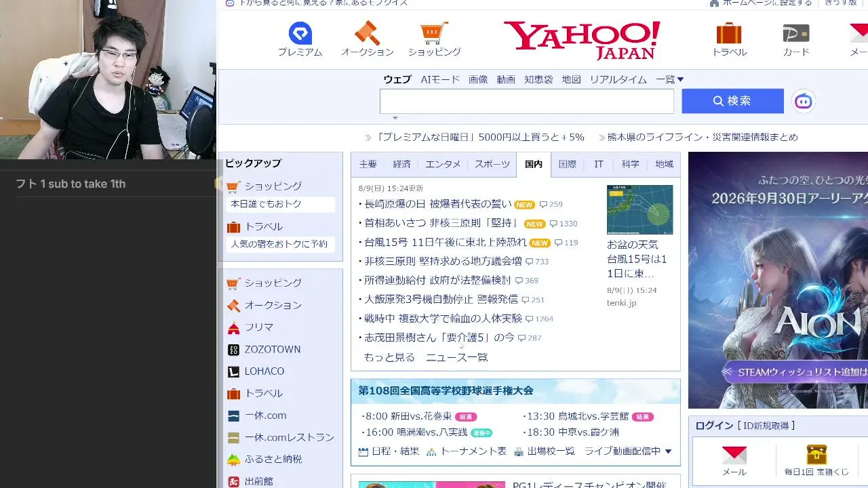Open the オークション gavel icon in the header
Screen dimensions: 868x488
(x=367, y=33)
